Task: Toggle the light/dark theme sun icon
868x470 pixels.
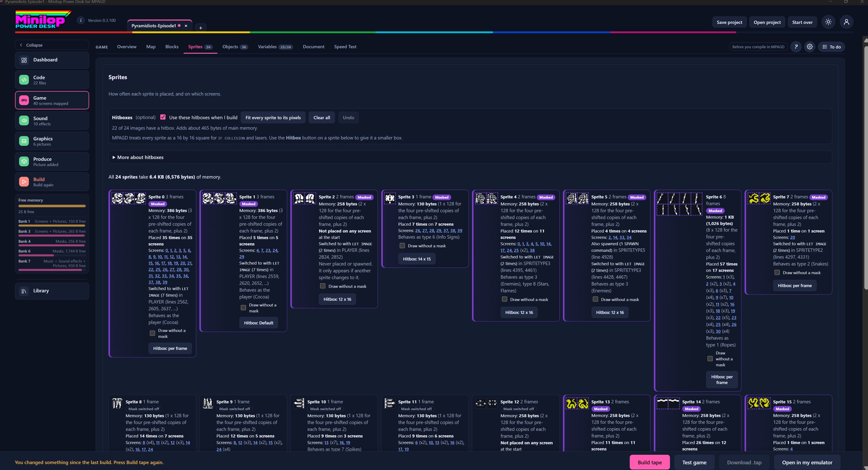Action: [828, 22]
